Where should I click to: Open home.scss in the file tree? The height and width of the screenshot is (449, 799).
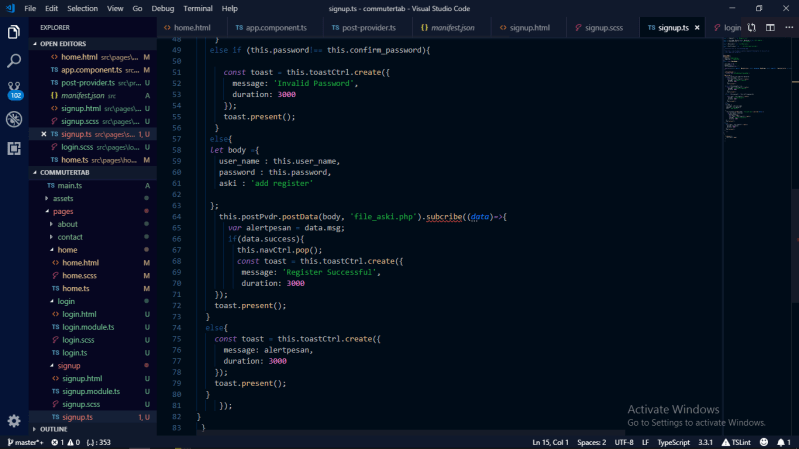pyautogui.click(x=93, y=276)
